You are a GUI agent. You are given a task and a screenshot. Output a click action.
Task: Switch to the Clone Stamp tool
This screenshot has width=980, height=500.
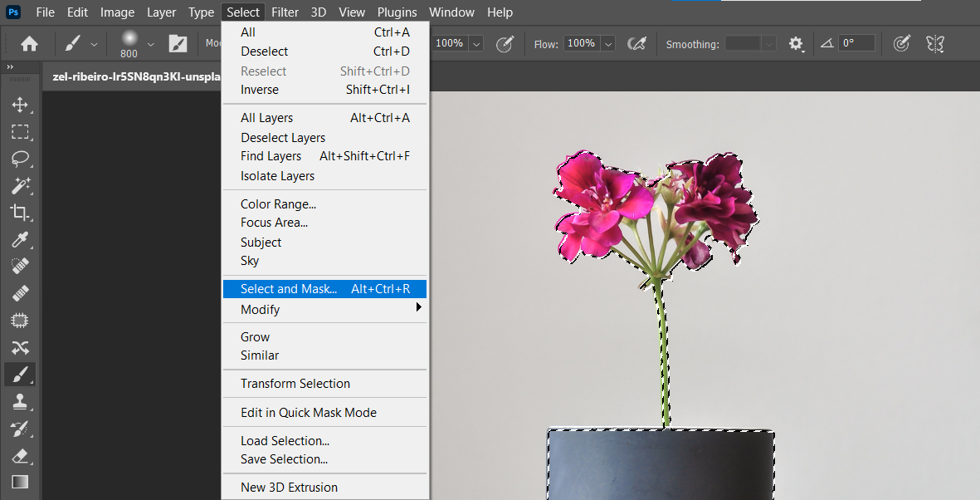point(20,401)
